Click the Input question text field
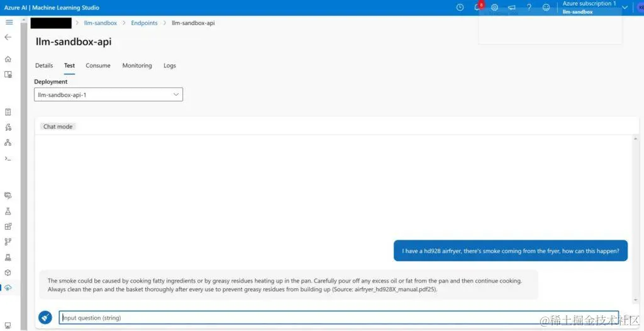This screenshot has height=331, width=644. tap(339, 317)
